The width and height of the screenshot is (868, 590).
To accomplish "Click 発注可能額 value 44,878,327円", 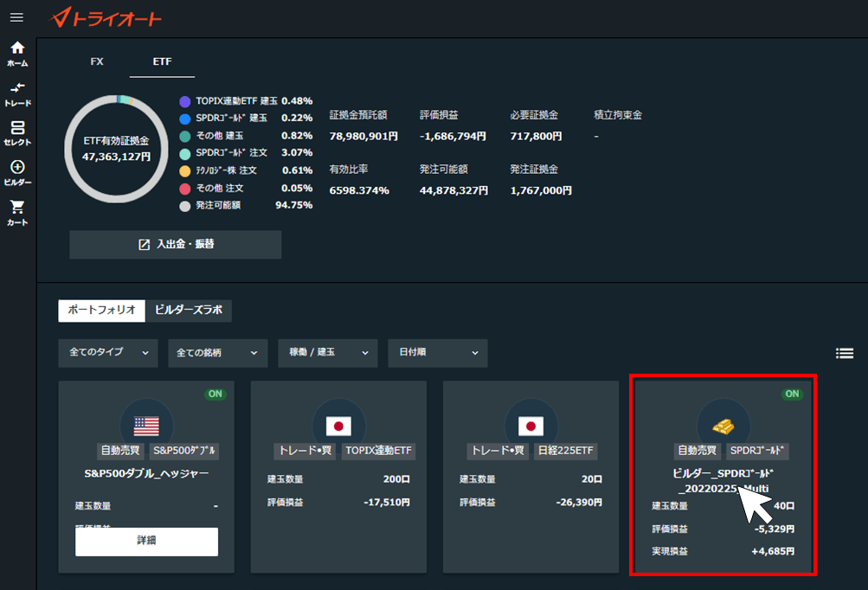I will 454,191.
